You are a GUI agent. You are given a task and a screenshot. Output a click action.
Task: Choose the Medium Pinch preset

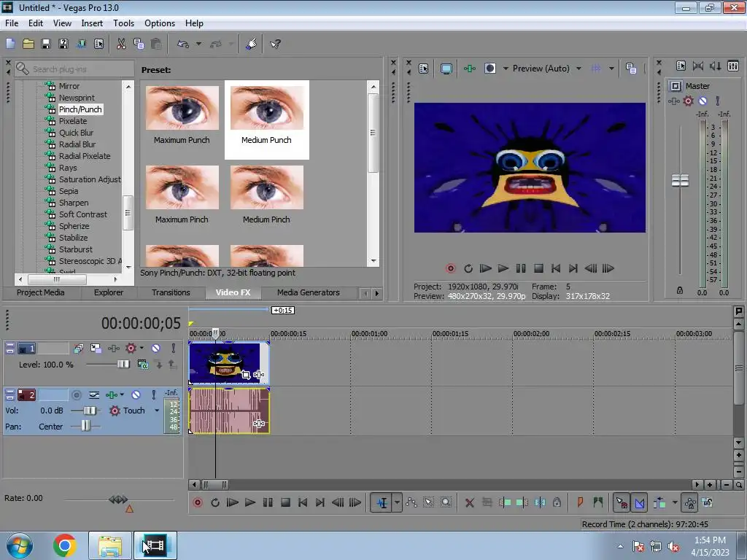point(266,195)
